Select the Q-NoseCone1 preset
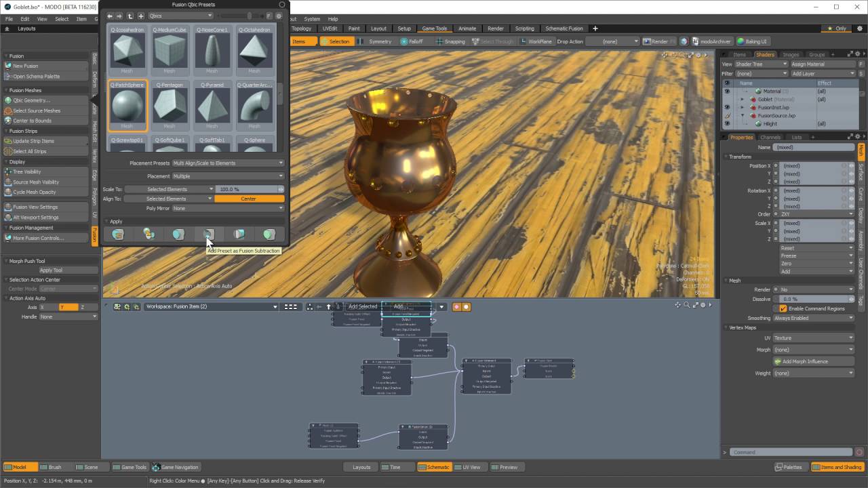Image resolution: width=868 pixels, height=488 pixels. tap(212, 49)
